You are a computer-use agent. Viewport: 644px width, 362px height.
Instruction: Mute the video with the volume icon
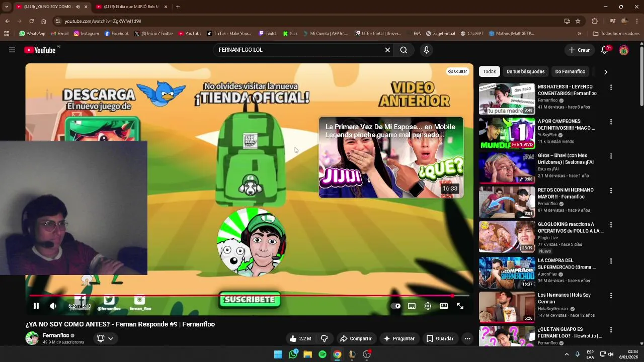click(53, 306)
